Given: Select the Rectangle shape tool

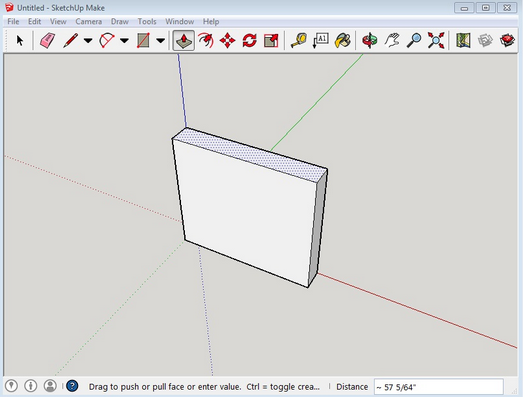Looking at the screenshot, I should [x=143, y=41].
